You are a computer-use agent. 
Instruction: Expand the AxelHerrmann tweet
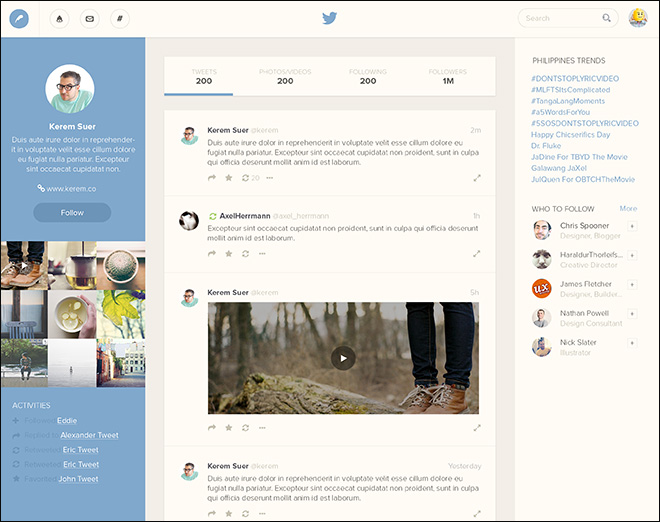tap(477, 254)
